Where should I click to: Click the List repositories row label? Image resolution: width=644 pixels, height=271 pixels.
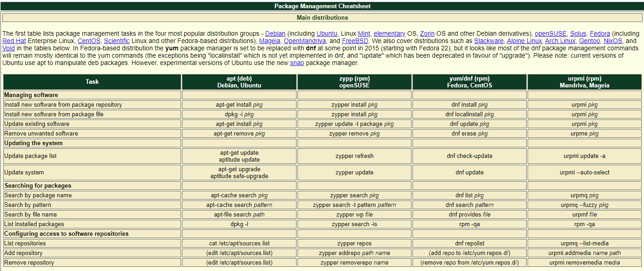[25, 244]
